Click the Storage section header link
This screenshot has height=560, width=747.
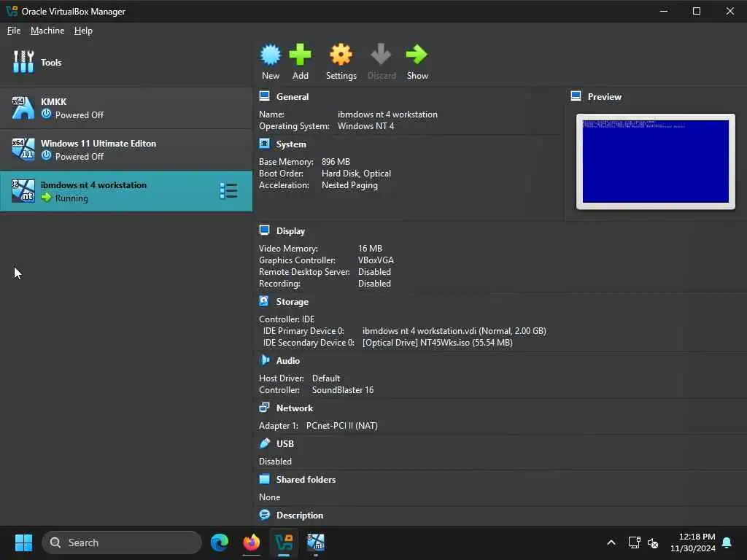click(x=292, y=302)
